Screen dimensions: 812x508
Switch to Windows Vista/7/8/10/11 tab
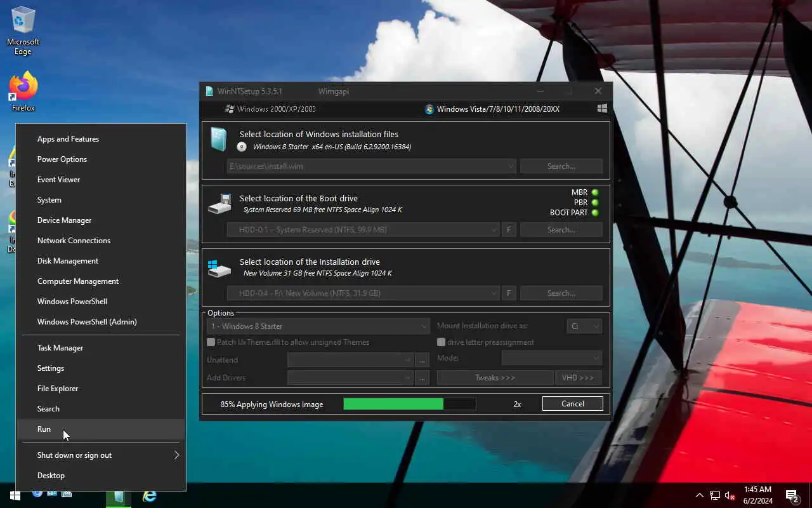492,109
